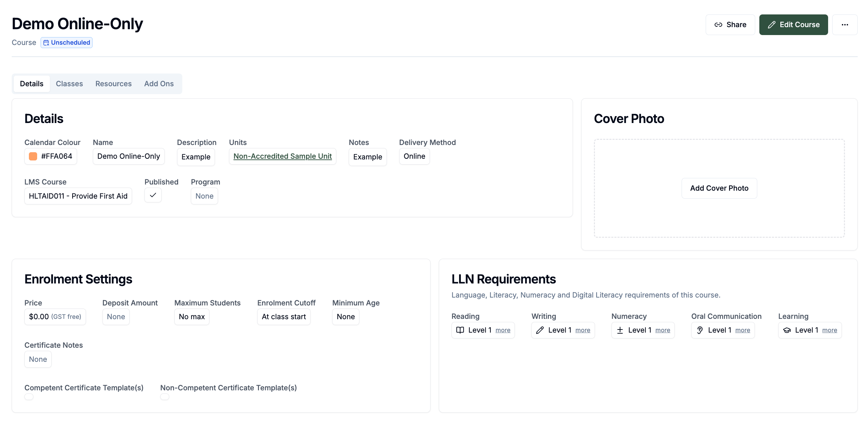
Task: Click the Deposit Amount value 'None'
Action: (x=116, y=317)
